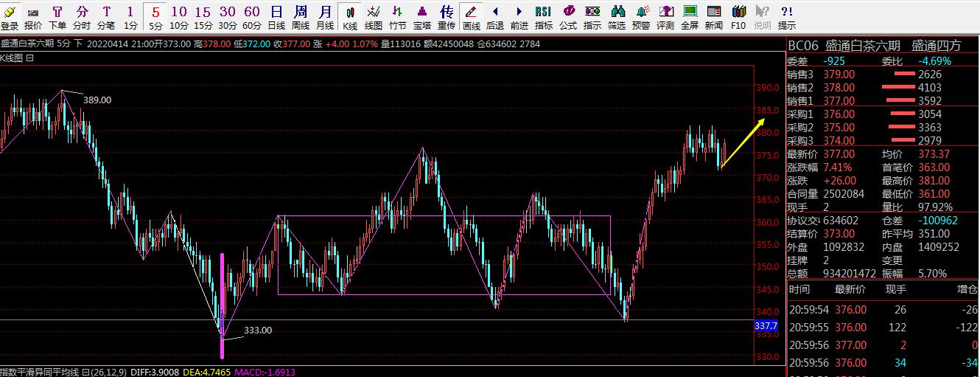Switch to 日线 daily period

point(276,17)
